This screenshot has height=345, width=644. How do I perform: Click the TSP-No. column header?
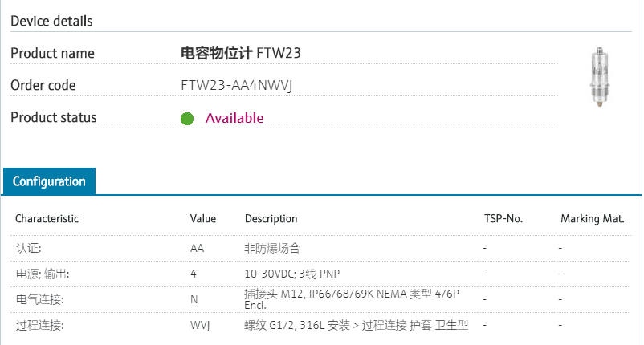point(503,218)
